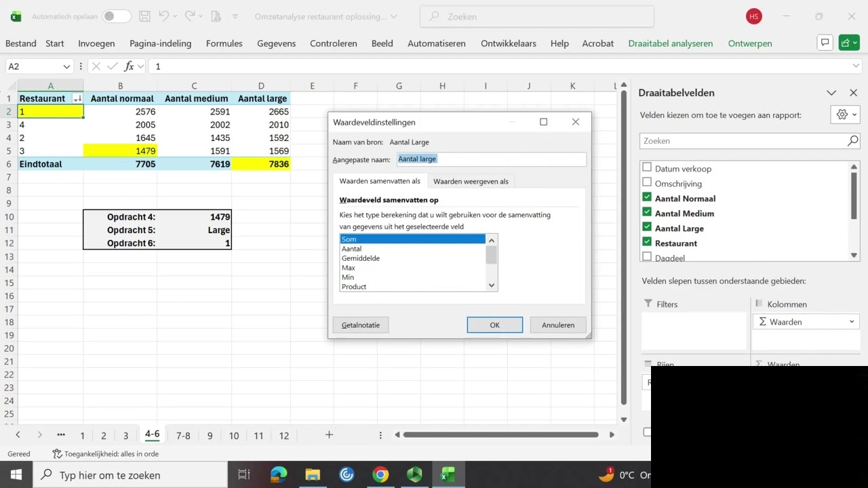Cancel formula entry with X icon
This screenshot has width=868, height=488.
pyautogui.click(x=96, y=66)
